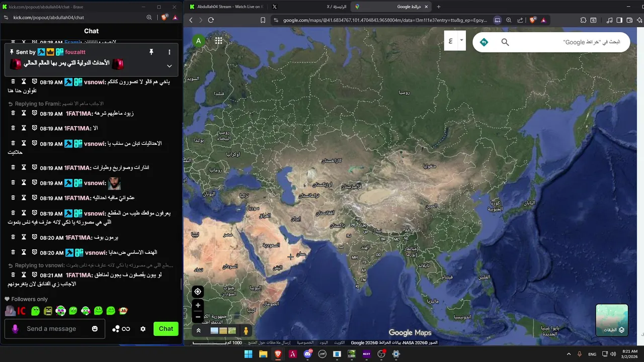Bookmark the current Maps page
The width and height of the screenshot is (644, 362).
click(263, 20)
